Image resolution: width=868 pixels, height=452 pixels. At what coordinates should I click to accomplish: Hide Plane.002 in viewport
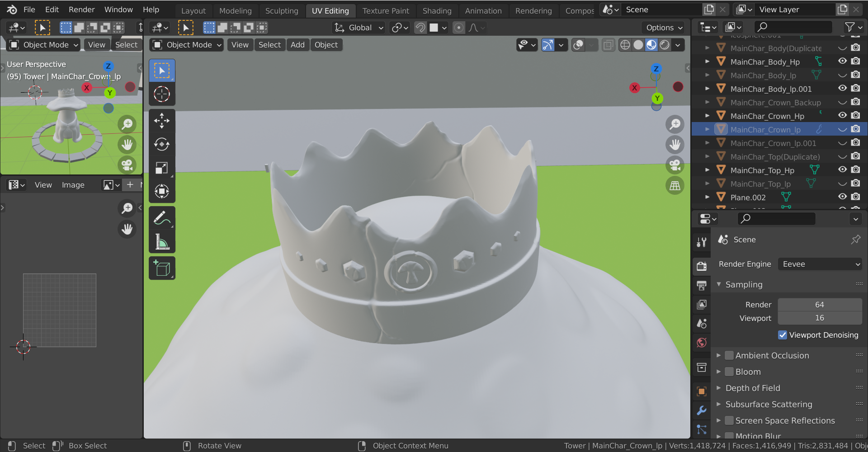click(842, 197)
